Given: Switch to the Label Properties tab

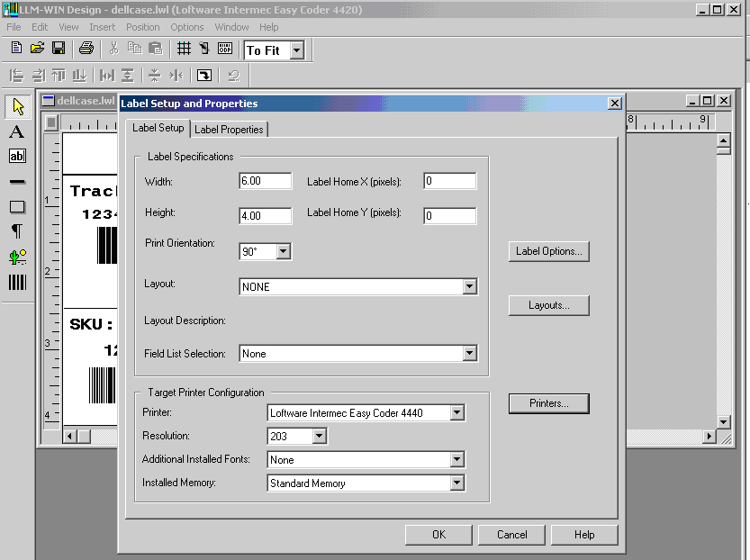Looking at the screenshot, I should 229,130.
